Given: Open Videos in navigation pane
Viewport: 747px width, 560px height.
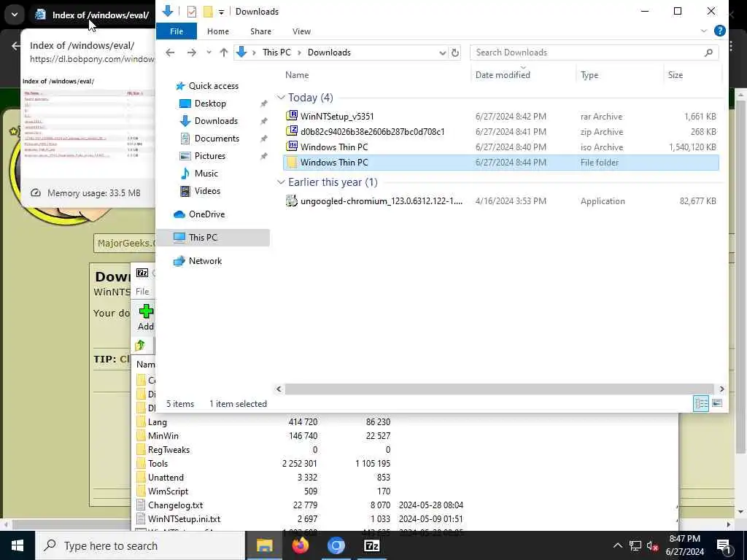Looking at the screenshot, I should pos(207,191).
